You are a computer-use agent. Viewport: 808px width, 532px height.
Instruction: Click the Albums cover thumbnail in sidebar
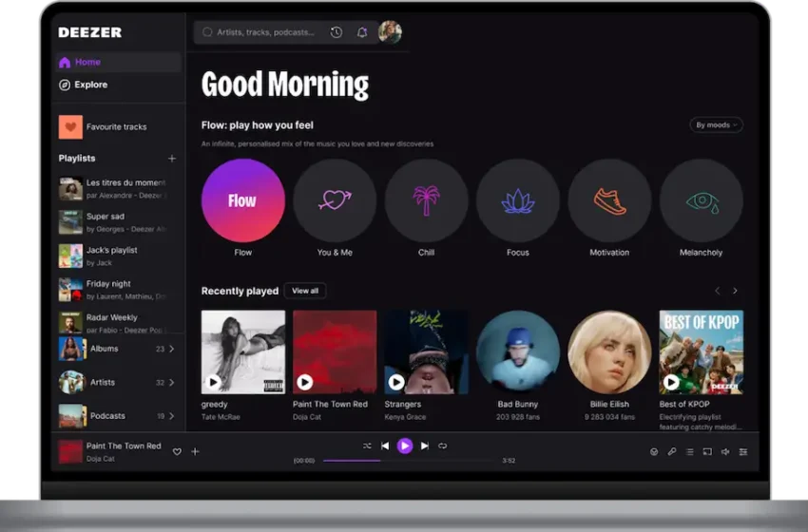point(71,350)
